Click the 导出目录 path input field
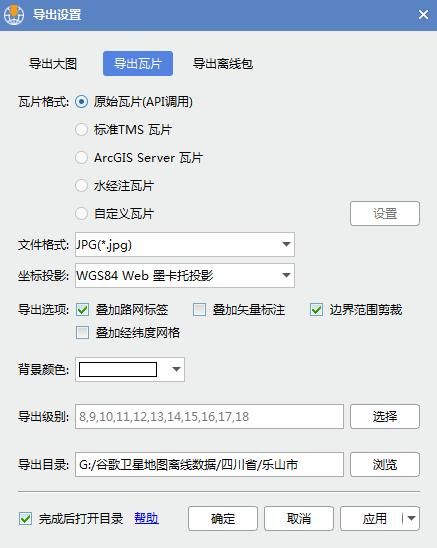 coord(209,464)
